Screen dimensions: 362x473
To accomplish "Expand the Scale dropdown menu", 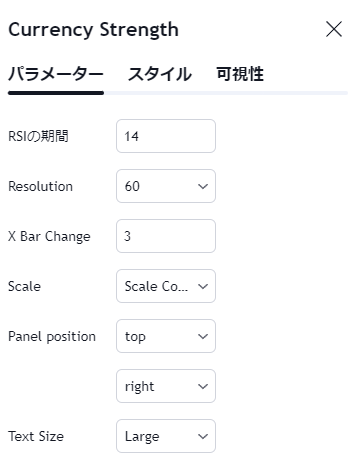I will click(166, 286).
